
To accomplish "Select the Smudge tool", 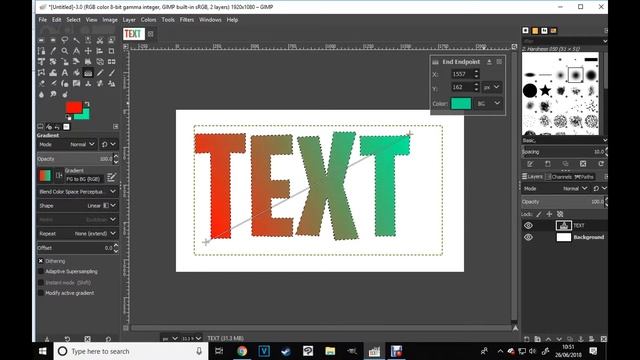I will coord(53,94).
